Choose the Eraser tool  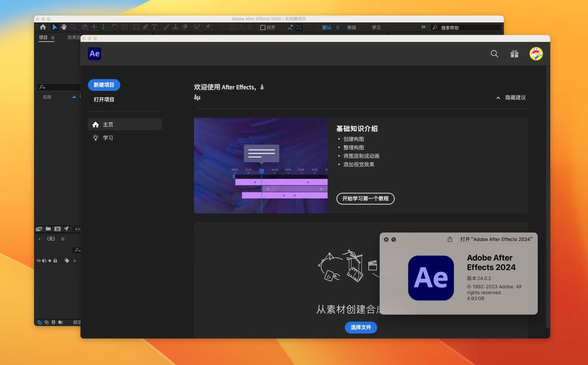[185, 27]
